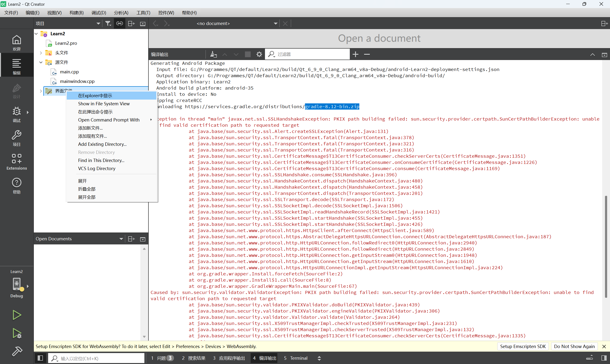The height and width of the screenshot is (364, 610).
Task: Start debugging with Run-with-bug icon
Action: (16, 333)
